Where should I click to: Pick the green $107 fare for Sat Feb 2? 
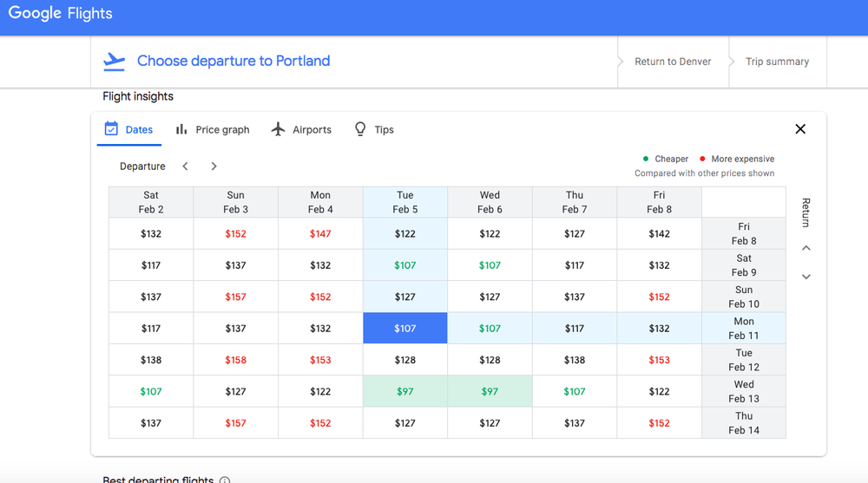click(x=151, y=391)
